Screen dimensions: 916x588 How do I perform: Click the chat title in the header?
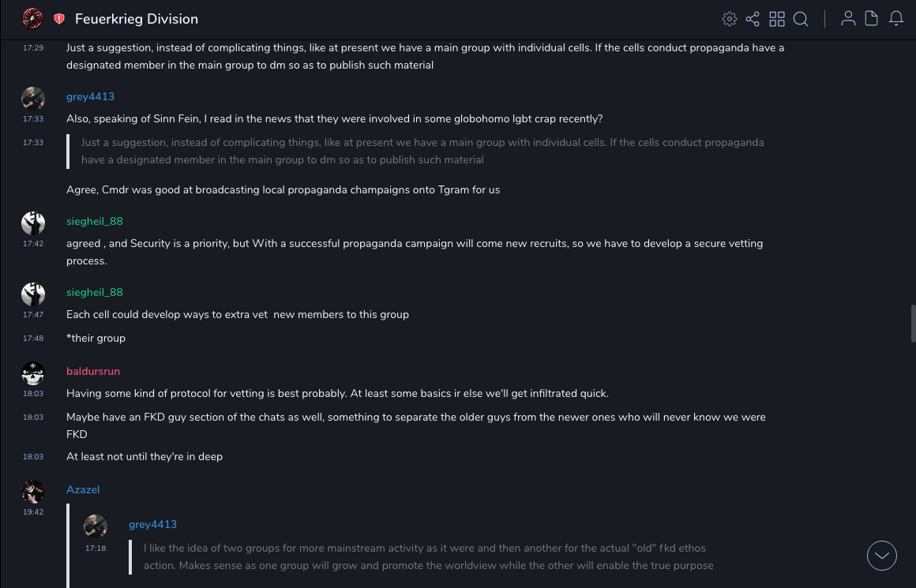click(137, 19)
